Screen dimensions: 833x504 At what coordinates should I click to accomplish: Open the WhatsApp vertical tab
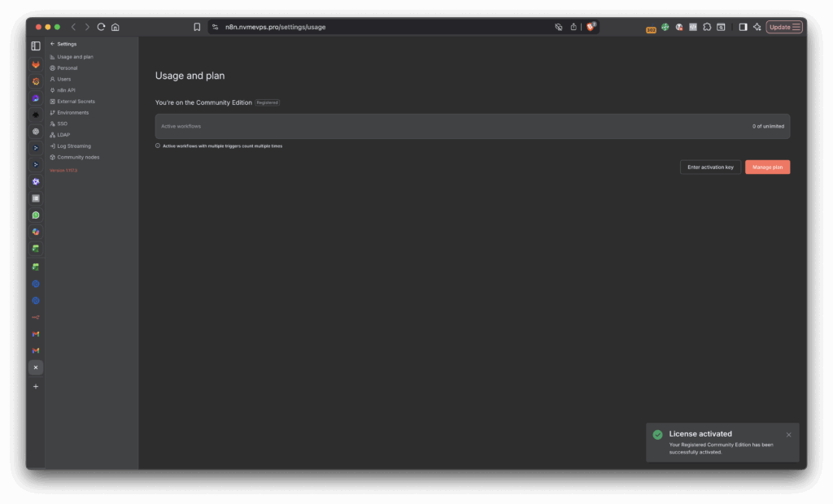click(x=36, y=215)
